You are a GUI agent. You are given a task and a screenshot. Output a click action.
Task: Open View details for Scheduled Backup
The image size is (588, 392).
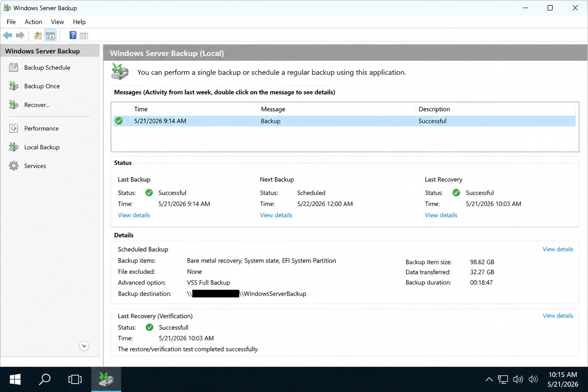(x=558, y=249)
